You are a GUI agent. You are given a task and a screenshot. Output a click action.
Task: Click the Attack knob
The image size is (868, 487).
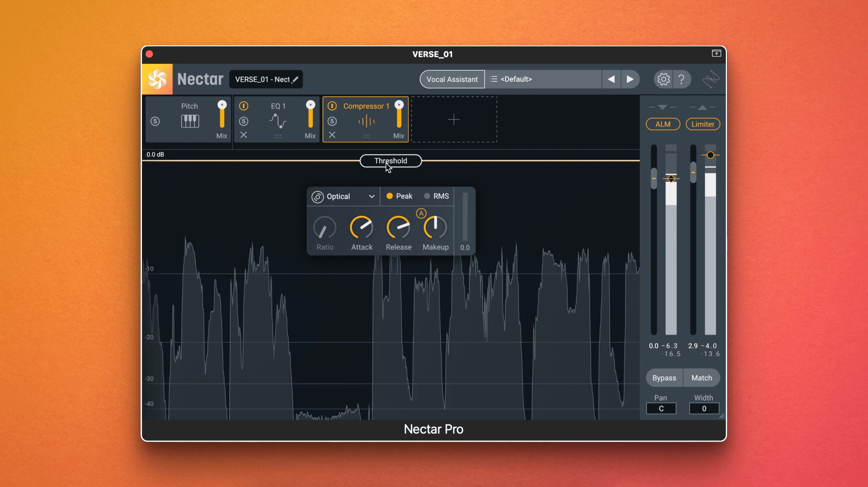(x=361, y=228)
